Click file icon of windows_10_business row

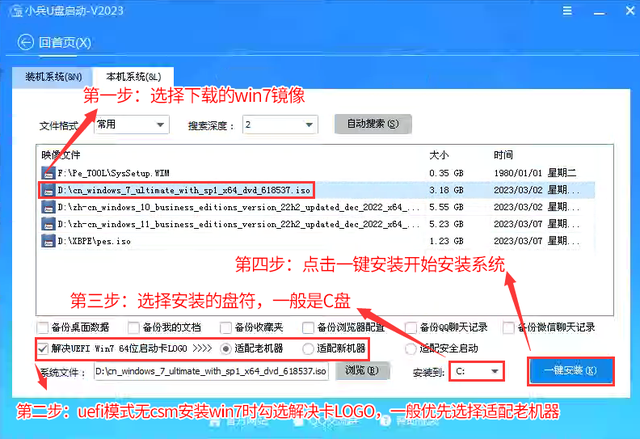(49, 207)
